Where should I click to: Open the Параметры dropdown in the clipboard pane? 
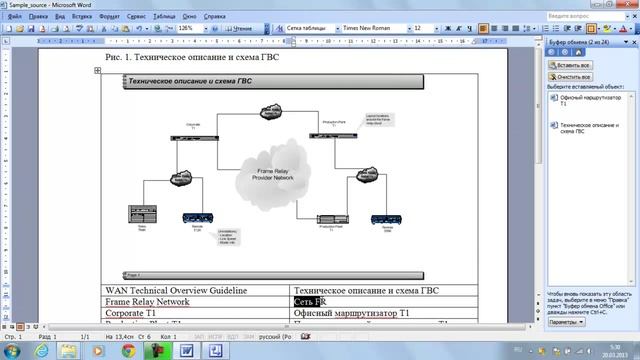tap(566, 322)
